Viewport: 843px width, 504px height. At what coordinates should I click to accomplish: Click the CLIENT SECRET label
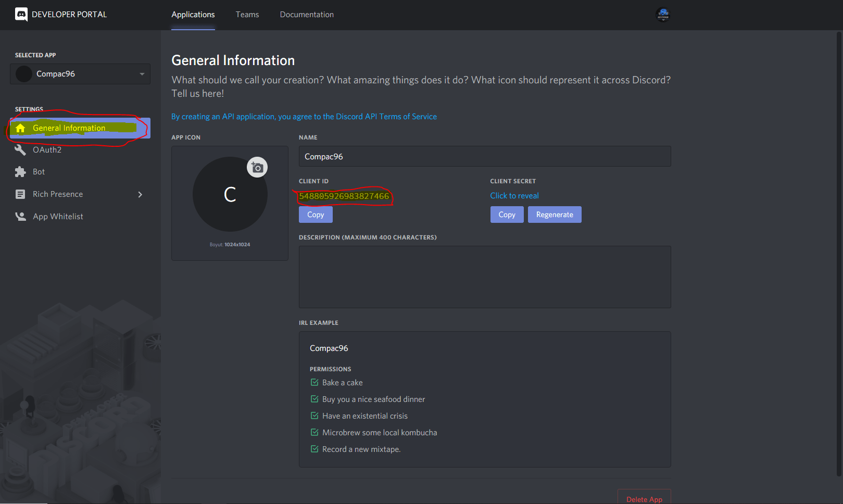click(513, 181)
